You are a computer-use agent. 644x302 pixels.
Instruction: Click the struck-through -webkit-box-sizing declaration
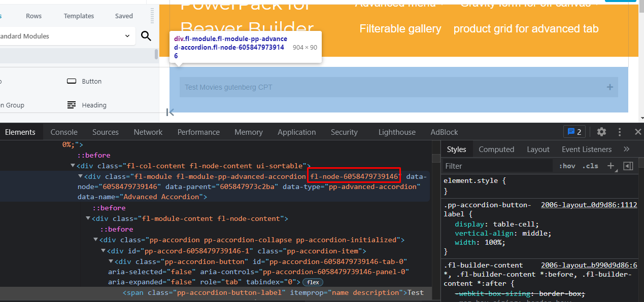520,294
